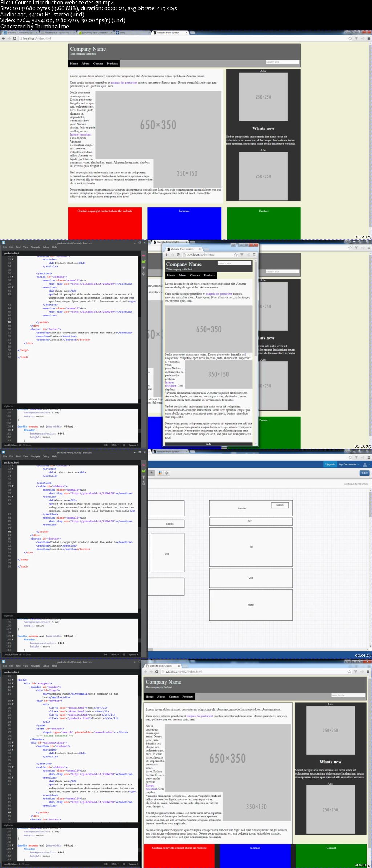Viewport: 372px width, 868px height.
Task: Switch to the 'temp' browser tab
Action: pyautogui.click(x=133, y=33)
